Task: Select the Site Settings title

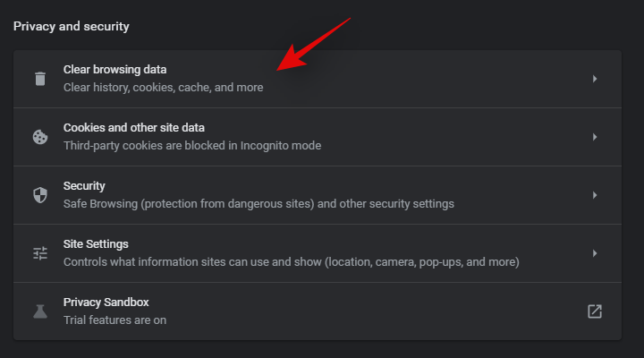Action: tap(96, 244)
